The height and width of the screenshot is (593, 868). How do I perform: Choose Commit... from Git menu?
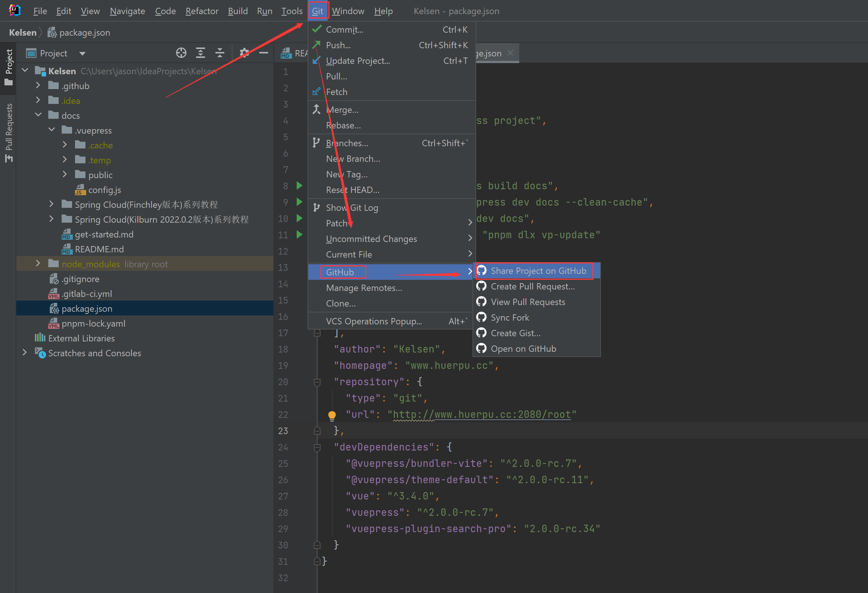click(x=344, y=29)
